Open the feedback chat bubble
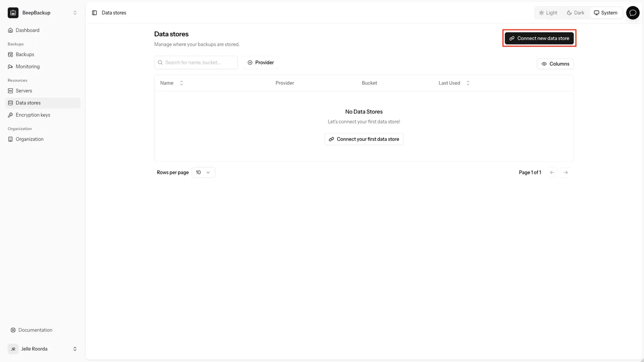Viewport: 644px width, 362px height. (632, 12)
